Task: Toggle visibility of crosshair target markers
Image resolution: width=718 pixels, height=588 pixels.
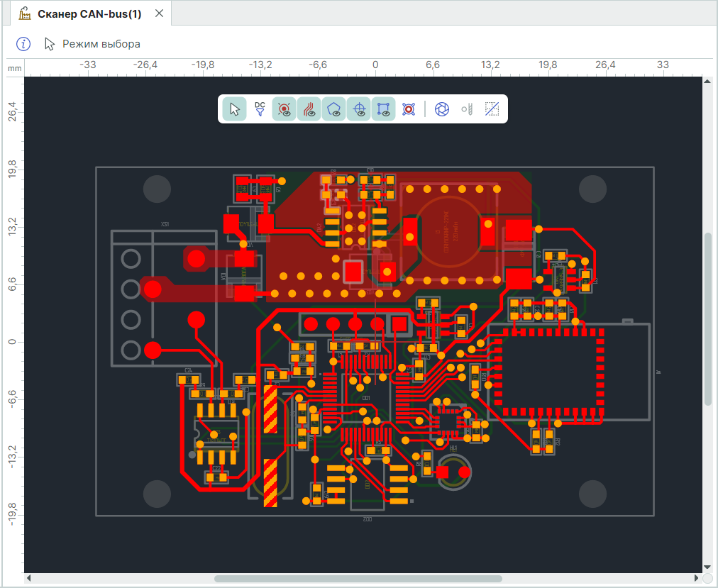Action: coord(359,109)
